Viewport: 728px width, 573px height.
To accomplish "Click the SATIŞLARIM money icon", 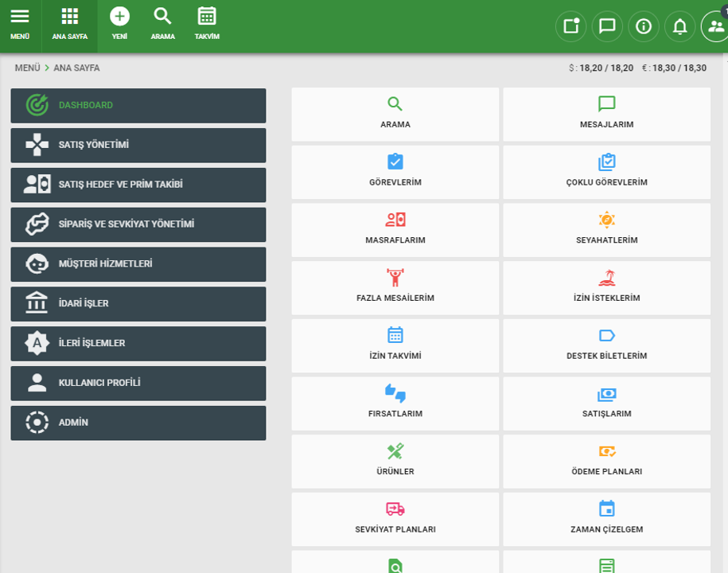I will click(x=606, y=394).
